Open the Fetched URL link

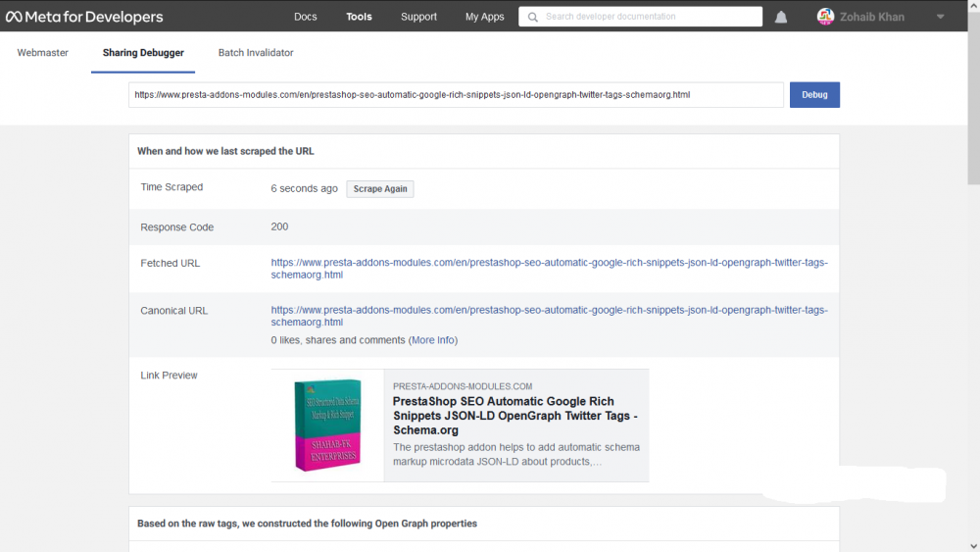click(x=549, y=269)
